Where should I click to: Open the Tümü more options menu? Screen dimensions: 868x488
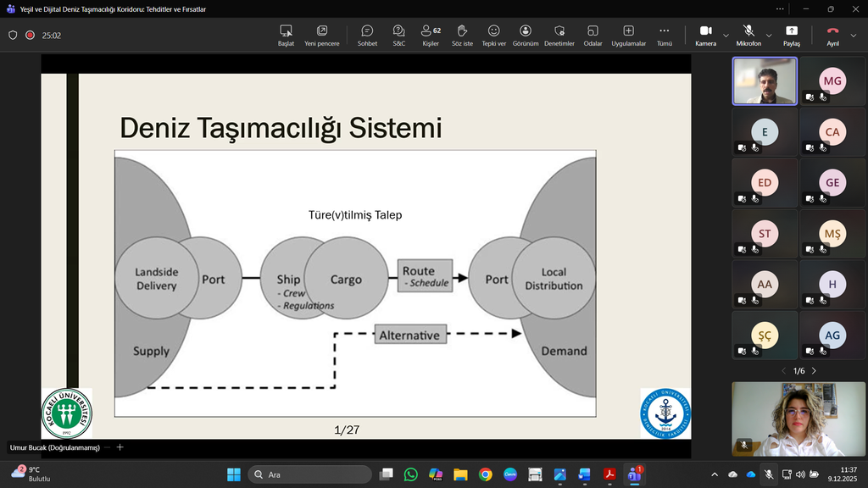(665, 35)
